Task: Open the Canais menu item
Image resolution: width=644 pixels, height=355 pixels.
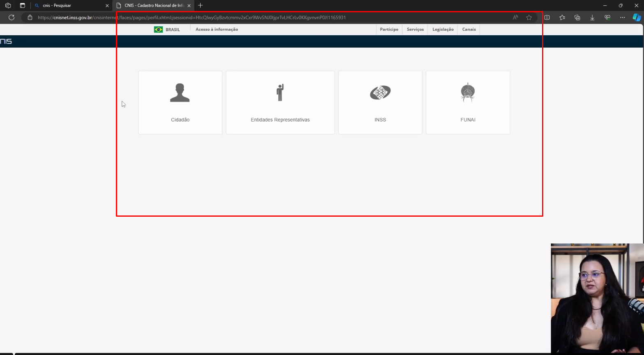Action: coord(469,30)
